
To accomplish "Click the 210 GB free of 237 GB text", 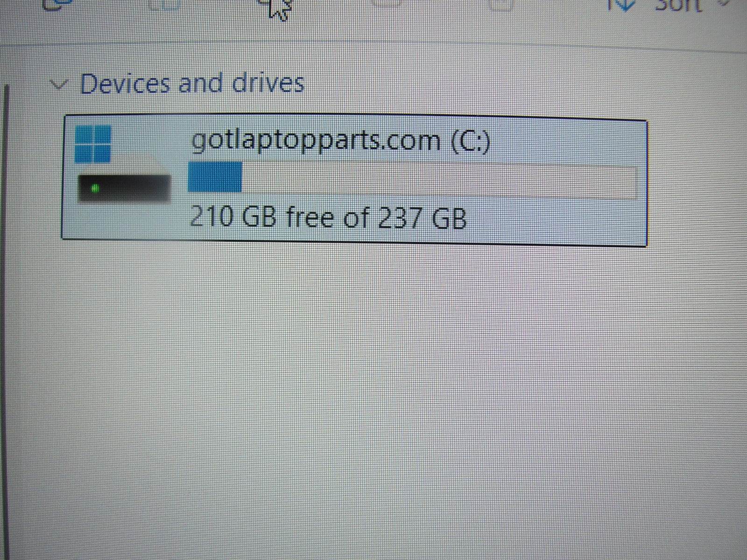I will point(328,217).
